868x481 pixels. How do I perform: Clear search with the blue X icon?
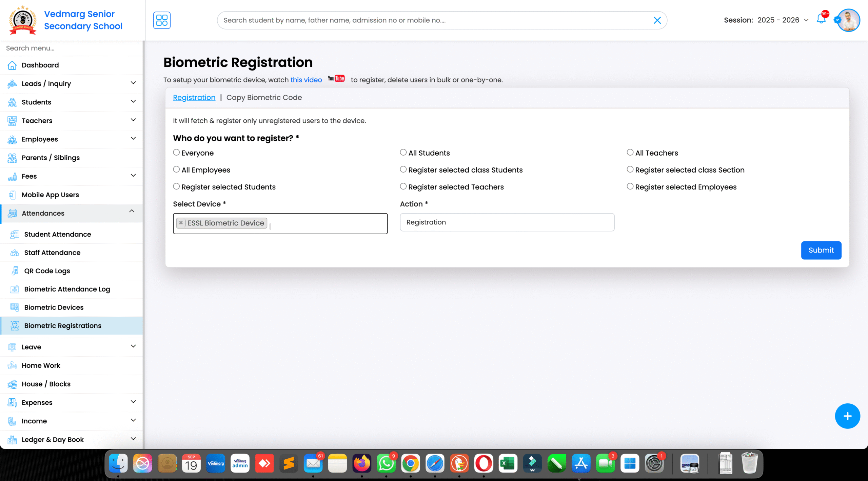657,20
